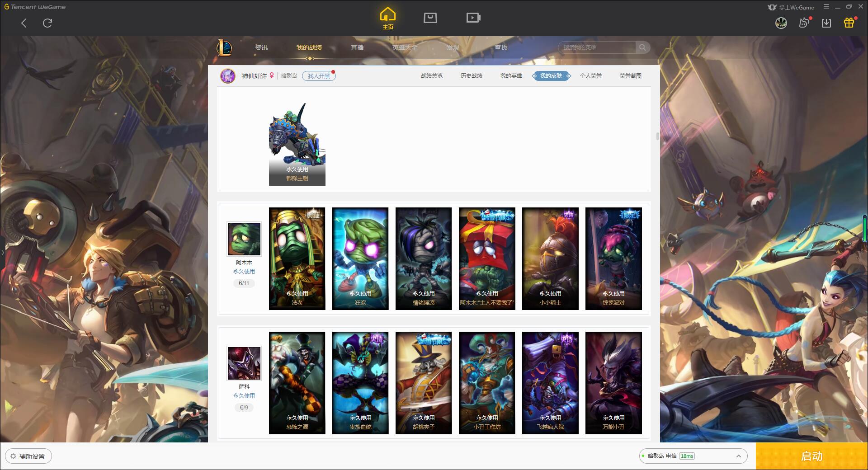
Task: Click the 6/9 skin count badge
Action: [244, 408]
